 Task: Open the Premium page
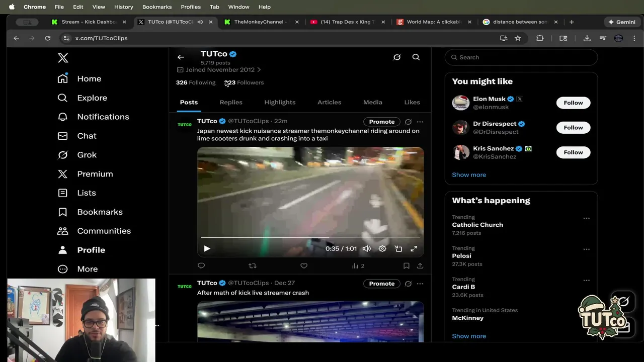pyautogui.click(x=85, y=174)
